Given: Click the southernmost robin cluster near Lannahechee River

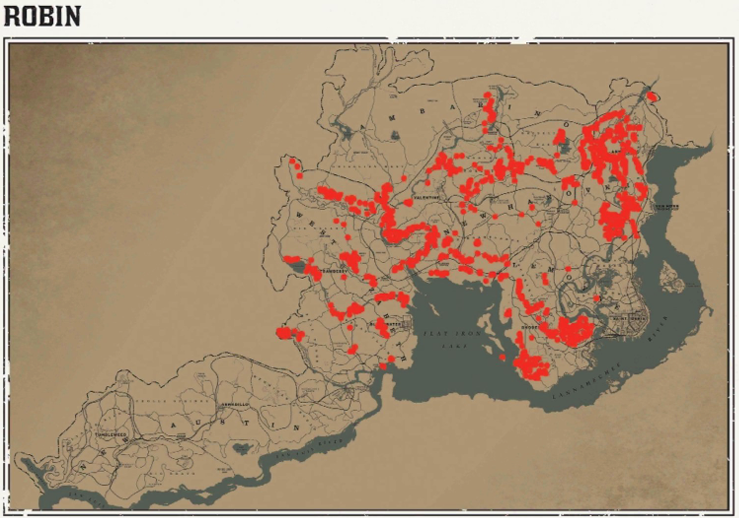Looking at the screenshot, I should tap(532, 370).
